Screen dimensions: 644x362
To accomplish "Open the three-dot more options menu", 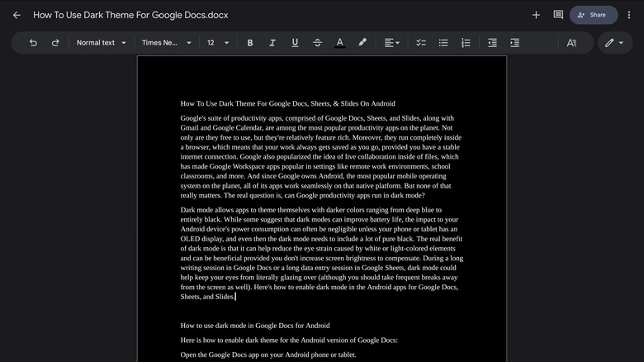I will pos(629,15).
